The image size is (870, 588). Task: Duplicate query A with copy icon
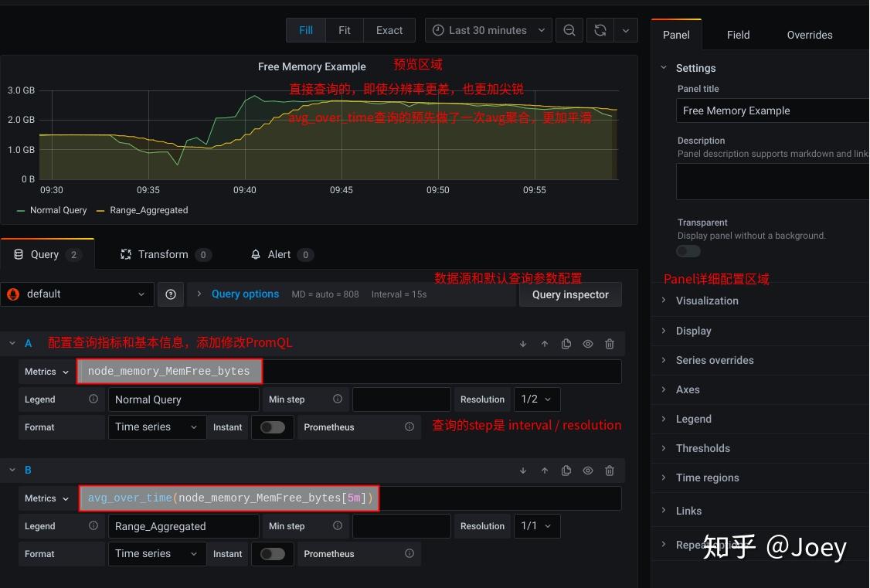(x=566, y=344)
